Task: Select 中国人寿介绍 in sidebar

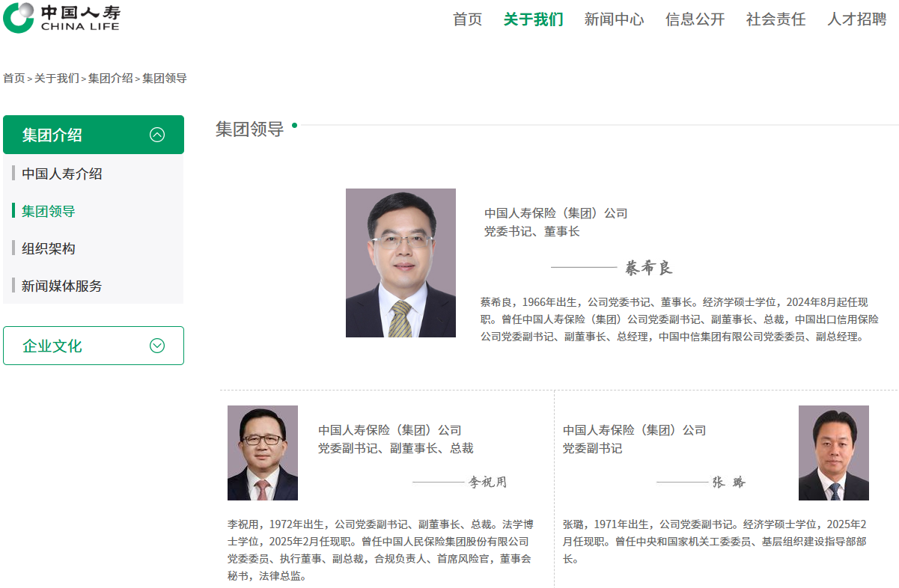Action: tap(62, 174)
